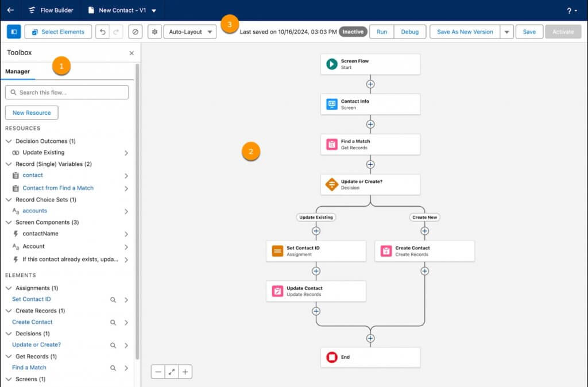Viewport: 588px width, 387px height.
Task: Click the Screen Flow start element icon
Action: pos(332,64)
